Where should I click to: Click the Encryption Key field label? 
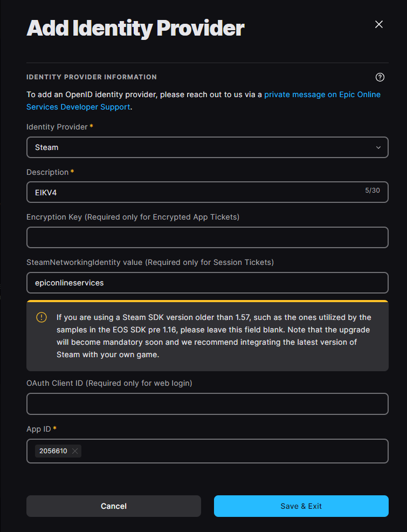point(133,217)
